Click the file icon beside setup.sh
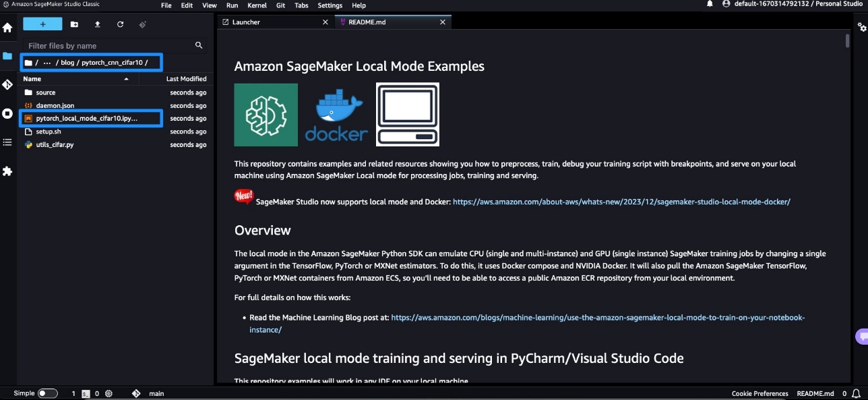 coord(28,132)
